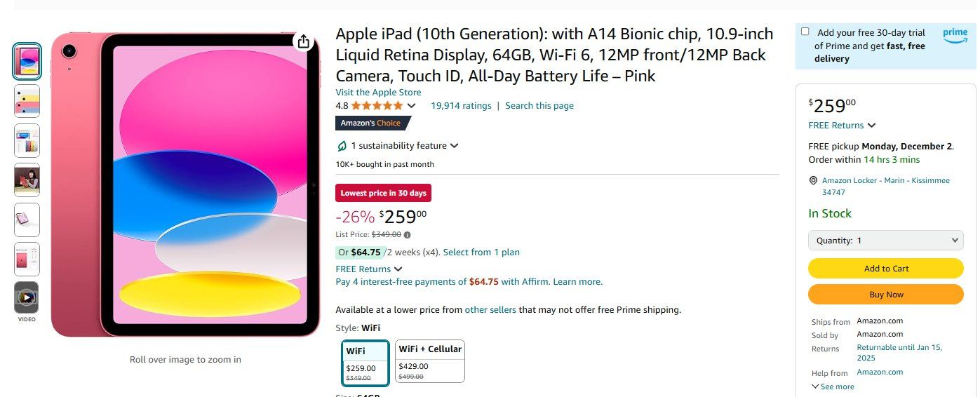The image size is (980, 397).
Task: Click the Prime logo
Action: click(955, 36)
